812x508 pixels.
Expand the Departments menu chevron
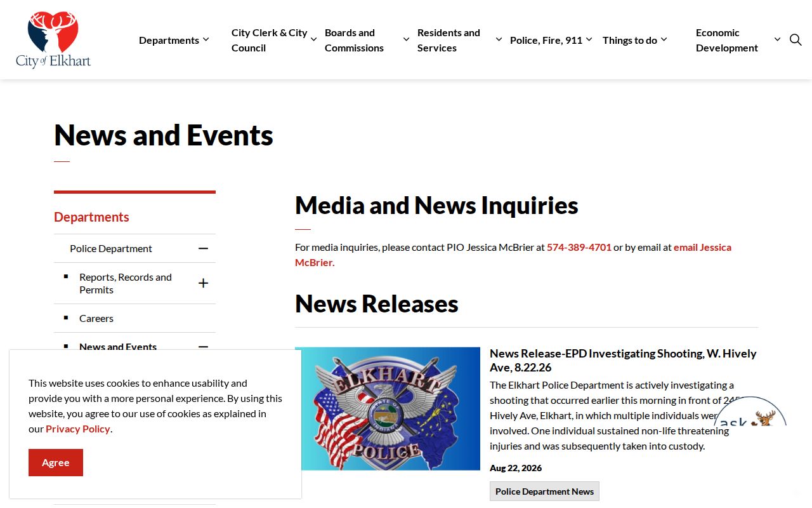click(x=206, y=39)
